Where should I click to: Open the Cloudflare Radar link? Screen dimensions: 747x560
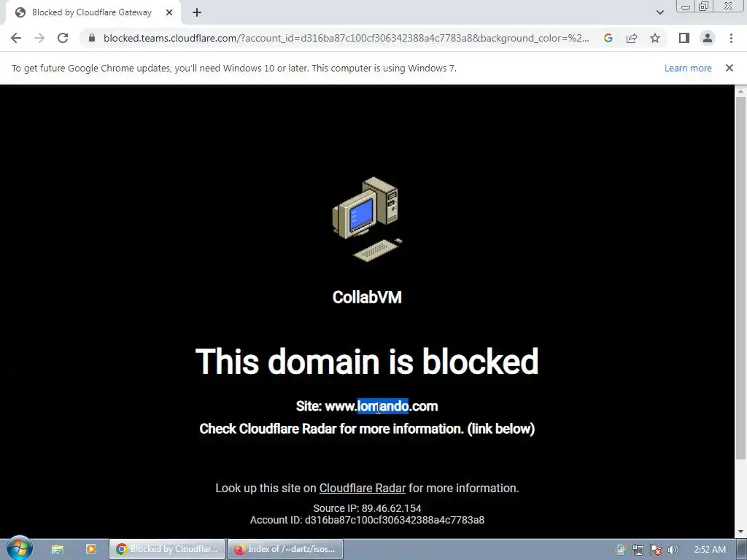point(362,488)
